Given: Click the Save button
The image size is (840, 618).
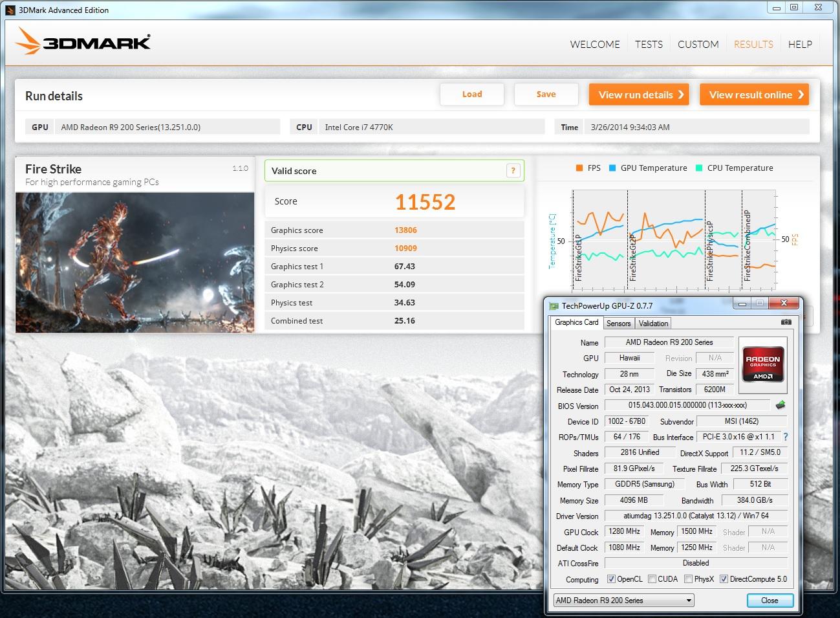Looking at the screenshot, I should 546,94.
